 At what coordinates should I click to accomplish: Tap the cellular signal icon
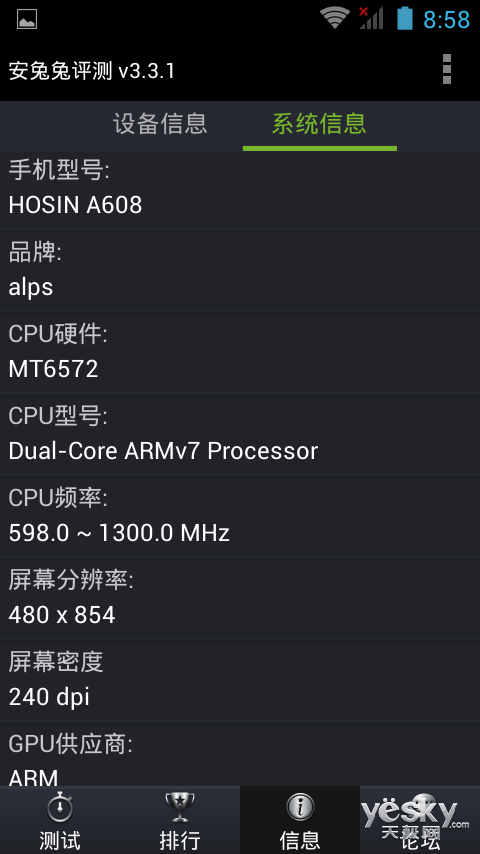tap(371, 18)
